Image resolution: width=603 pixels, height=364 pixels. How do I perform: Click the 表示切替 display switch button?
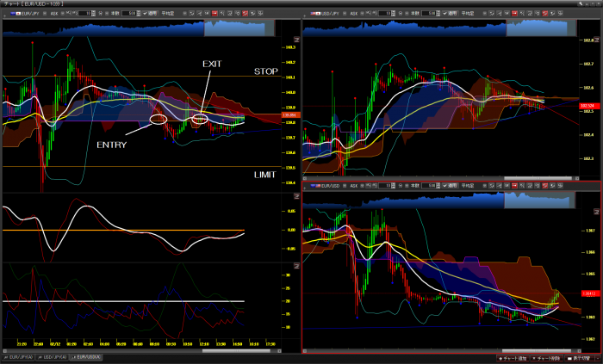(579, 358)
